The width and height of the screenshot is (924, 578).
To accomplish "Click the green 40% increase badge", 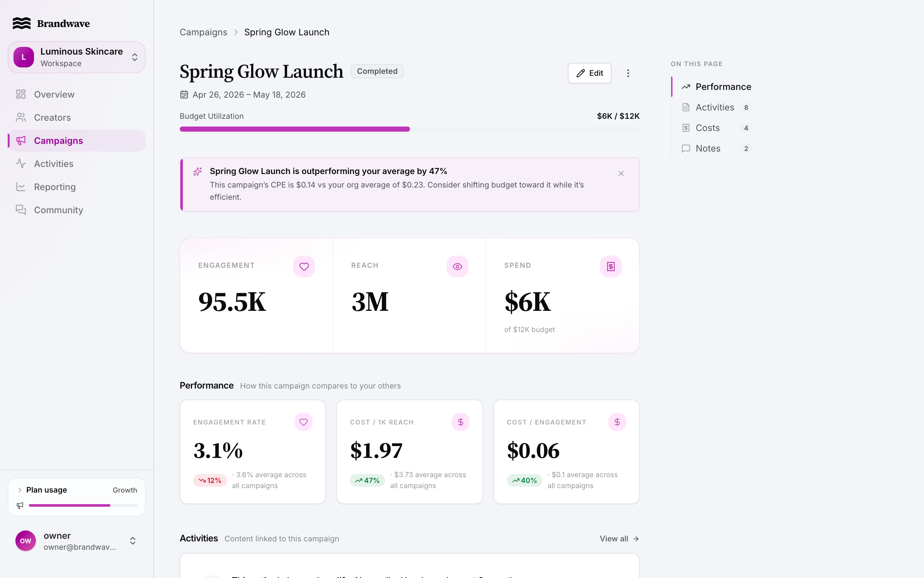I will [x=524, y=480].
